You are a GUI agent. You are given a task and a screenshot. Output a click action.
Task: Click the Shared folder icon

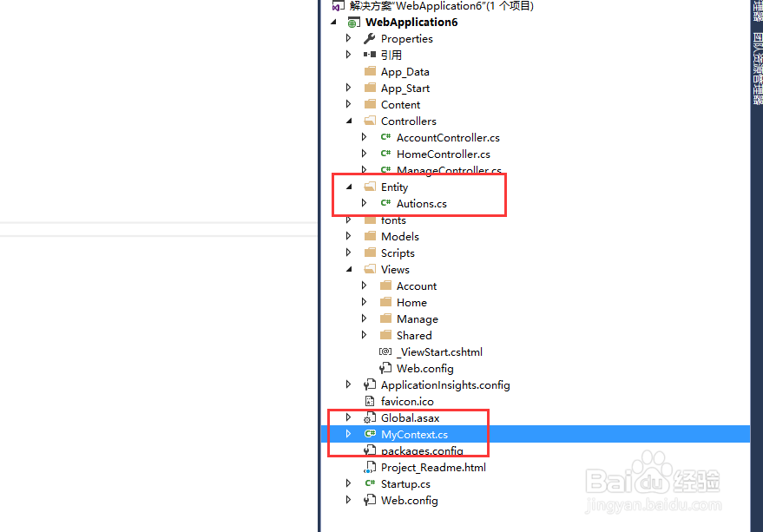tap(385, 335)
